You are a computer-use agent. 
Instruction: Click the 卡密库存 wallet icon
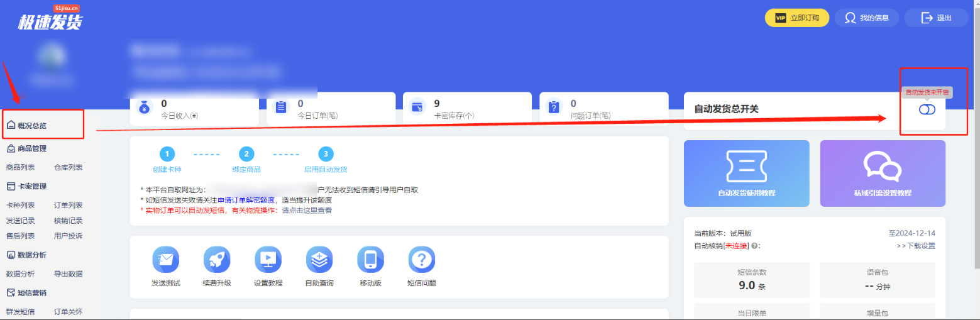pos(417,107)
